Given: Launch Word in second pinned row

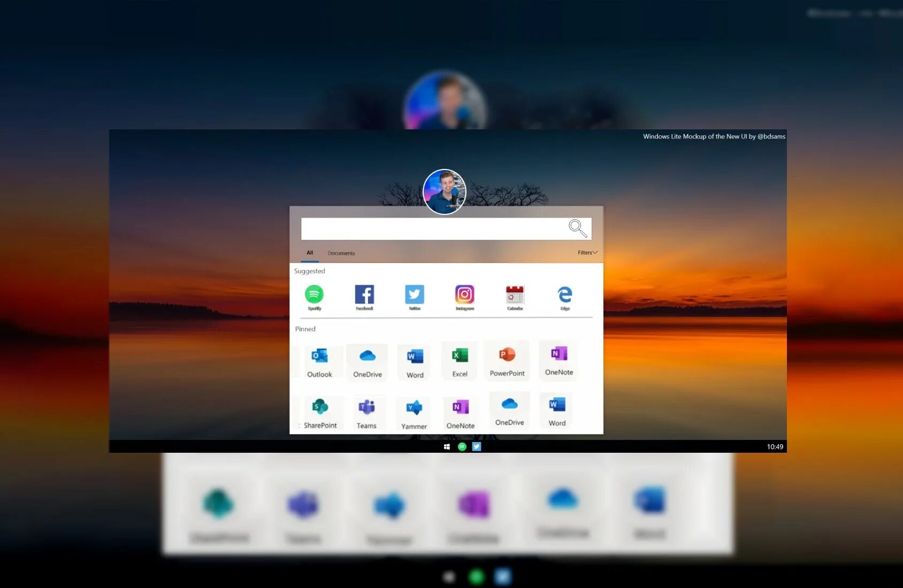Looking at the screenshot, I should click(x=557, y=412).
